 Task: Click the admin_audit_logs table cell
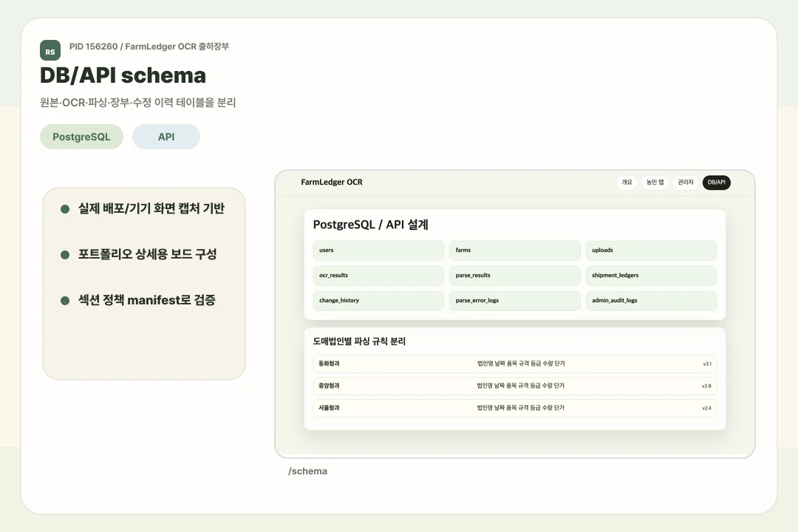tap(651, 301)
